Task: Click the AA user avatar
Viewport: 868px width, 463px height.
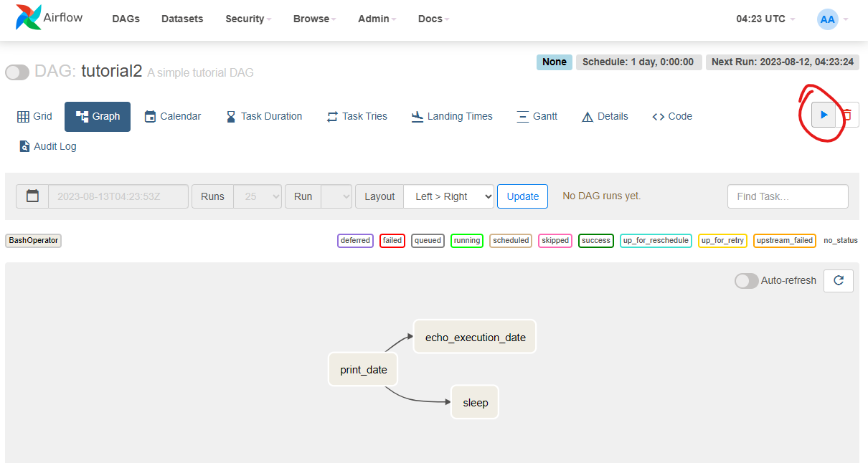Action: pyautogui.click(x=827, y=19)
